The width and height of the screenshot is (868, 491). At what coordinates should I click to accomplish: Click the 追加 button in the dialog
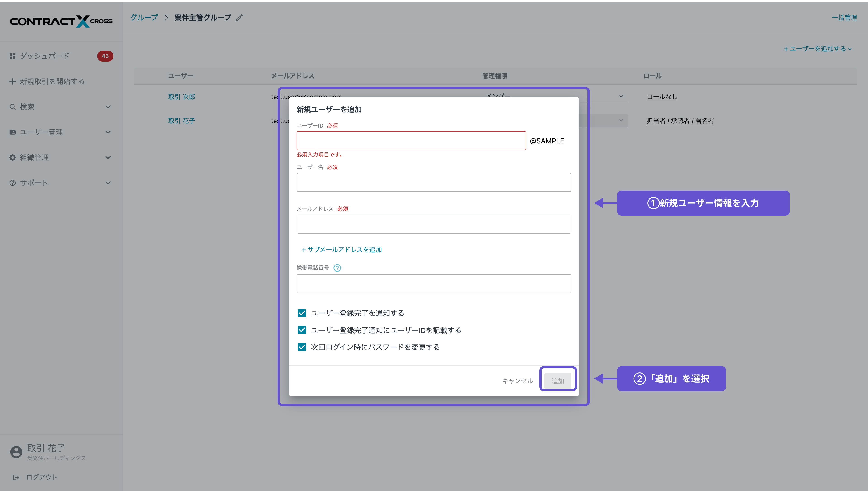(x=558, y=380)
